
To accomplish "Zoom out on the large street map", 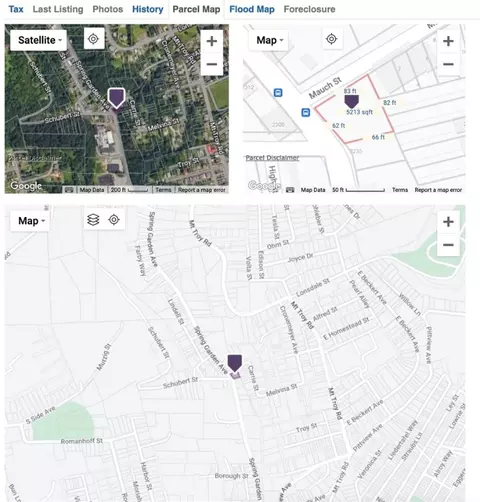I will click(448, 245).
